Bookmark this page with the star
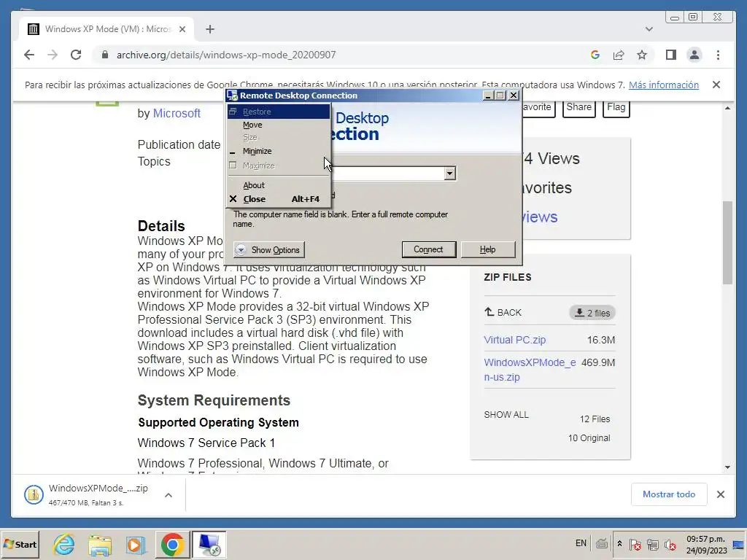The height and width of the screenshot is (560, 747). click(x=642, y=55)
